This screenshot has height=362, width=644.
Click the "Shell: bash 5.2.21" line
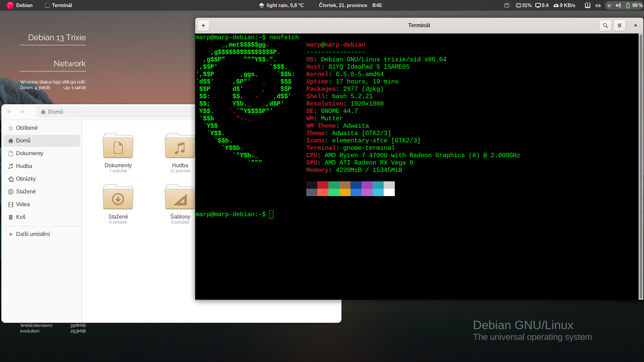tap(339, 97)
